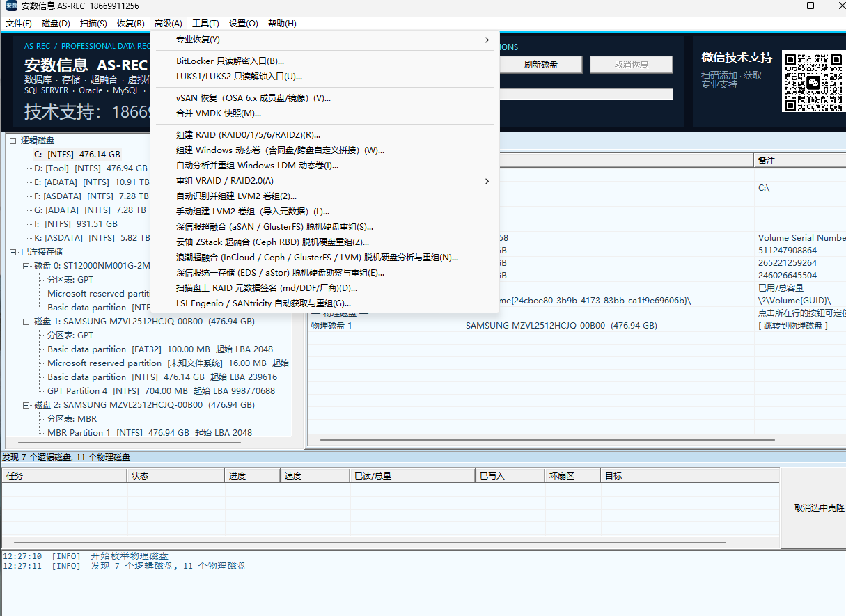The width and height of the screenshot is (846, 616).
Task: Select the D: [Tool] volume
Action: (91, 168)
